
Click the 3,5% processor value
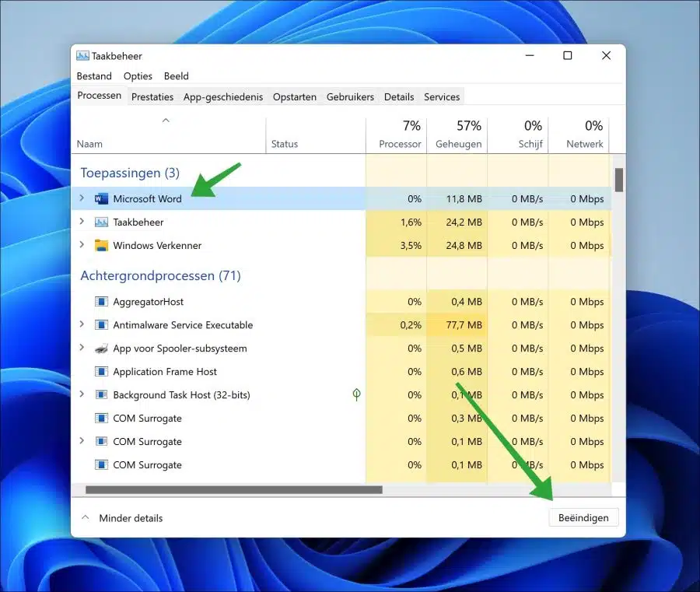tap(411, 246)
